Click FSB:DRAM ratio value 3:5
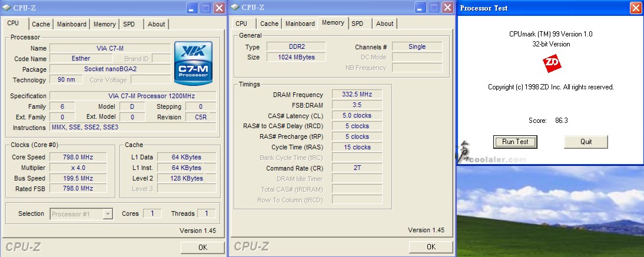Image resolution: width=644 pixels, height=257 pixels. coord(357,105)
